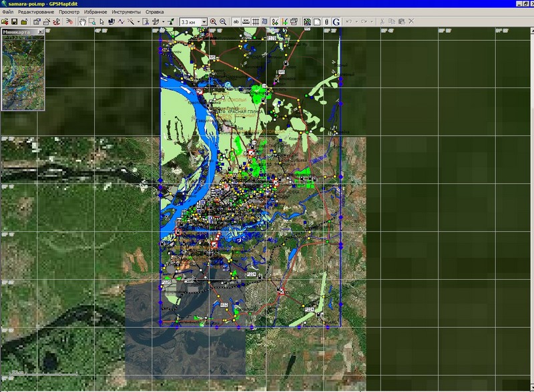This screenshot has height=392, width=534.
Task: Save the map with the floppy icon
Action: pos(14,21)
